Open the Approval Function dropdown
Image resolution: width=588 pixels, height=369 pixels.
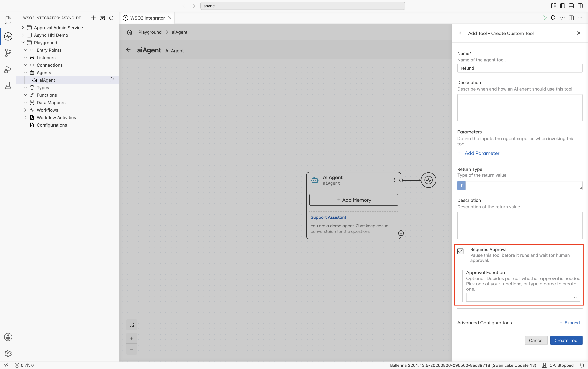pos(523,297)
